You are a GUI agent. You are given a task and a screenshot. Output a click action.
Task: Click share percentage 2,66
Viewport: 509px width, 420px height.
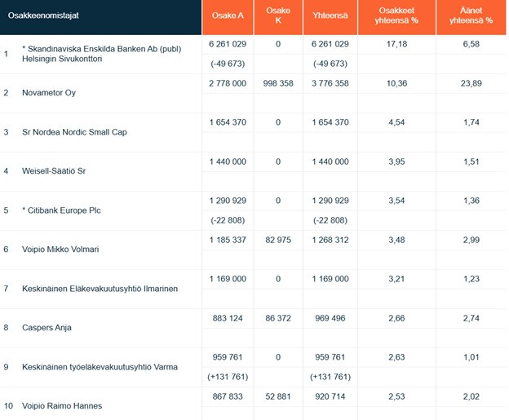coord(396,318)
